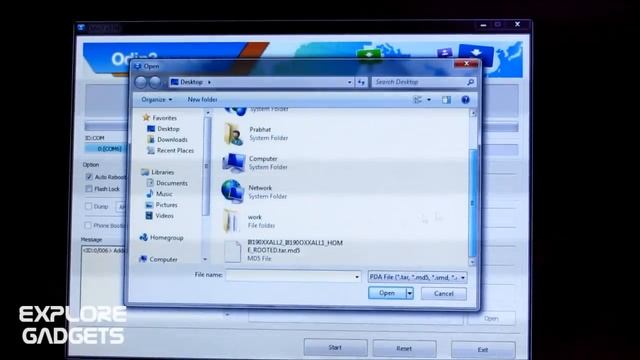Image resolution: width=640 pixels, height=360 pixels.
Task: Click the 'work' folder name text
Action: (x=255, y=217)
